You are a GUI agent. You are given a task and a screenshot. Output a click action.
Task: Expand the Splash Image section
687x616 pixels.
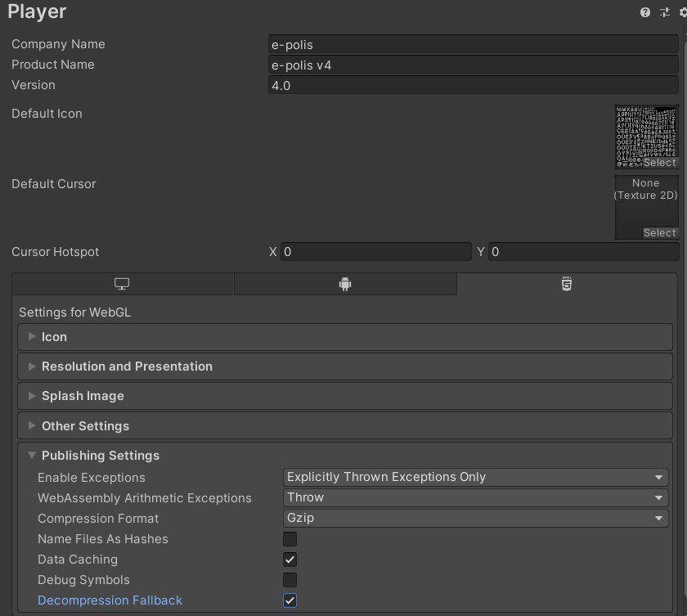pyautogui.click(x=345, y=396)
